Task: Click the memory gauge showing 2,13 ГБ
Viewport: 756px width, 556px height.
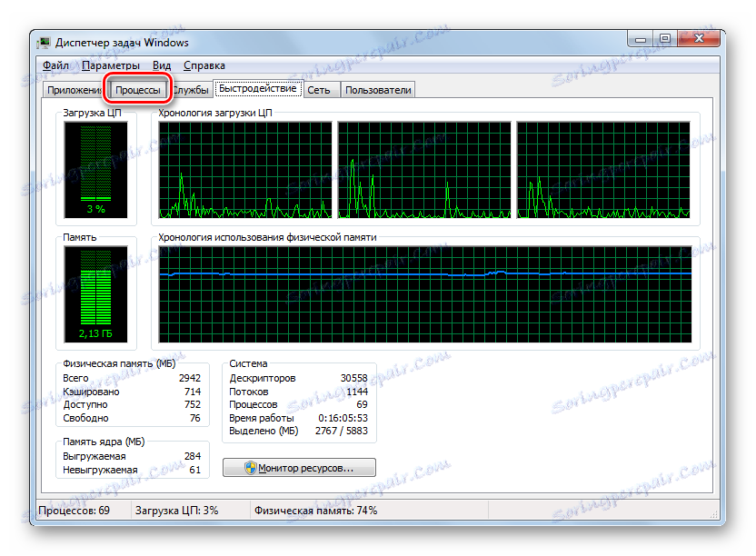Action: [x=96, y=294]
